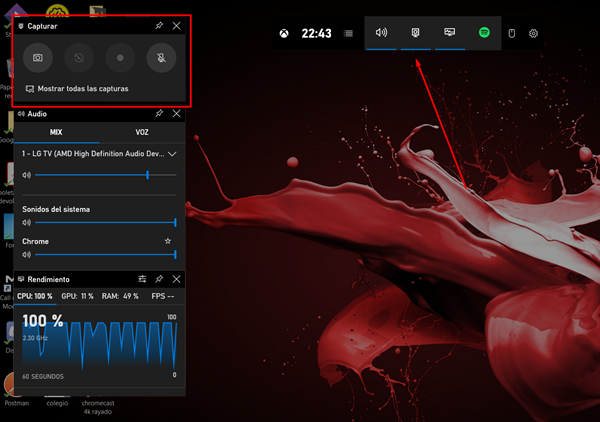Open Game Bar settings gear

click(534, 33)
